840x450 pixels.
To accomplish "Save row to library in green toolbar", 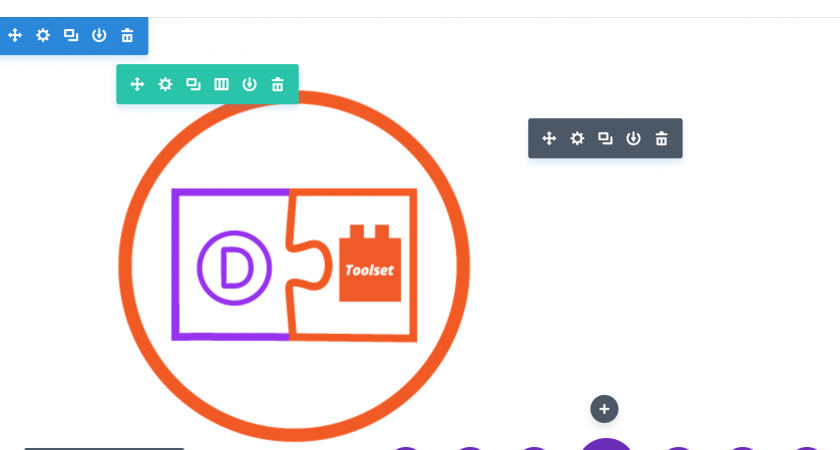I will (250, 84).
